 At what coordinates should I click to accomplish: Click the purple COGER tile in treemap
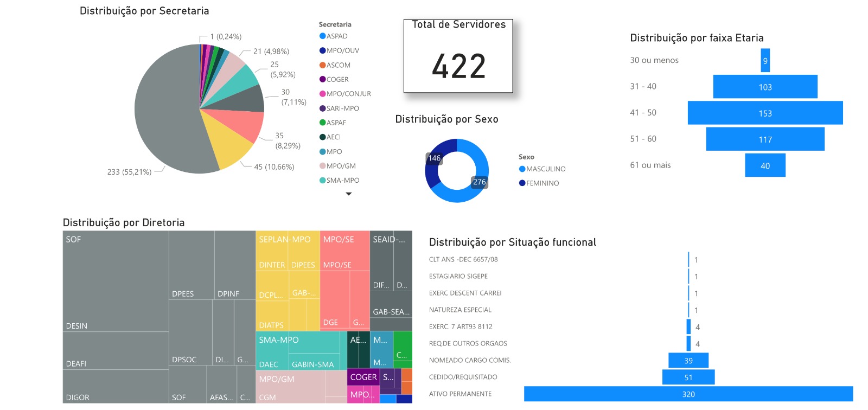363,377
